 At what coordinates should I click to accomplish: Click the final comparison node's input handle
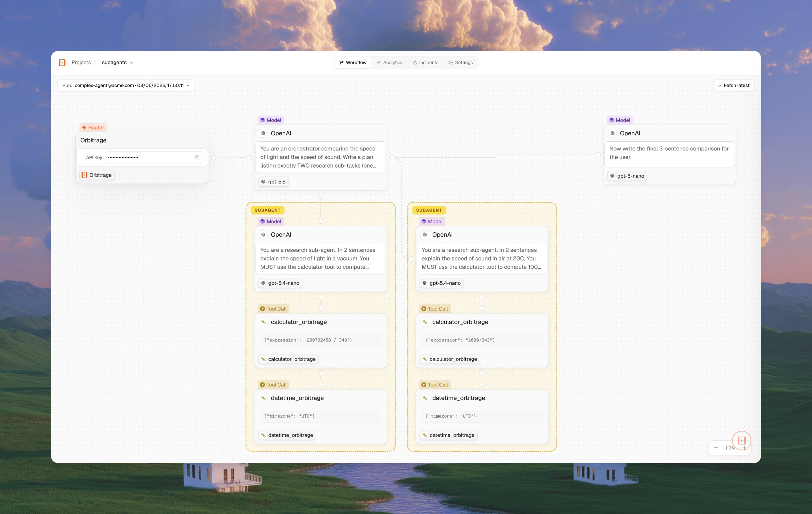click(598, 155)
